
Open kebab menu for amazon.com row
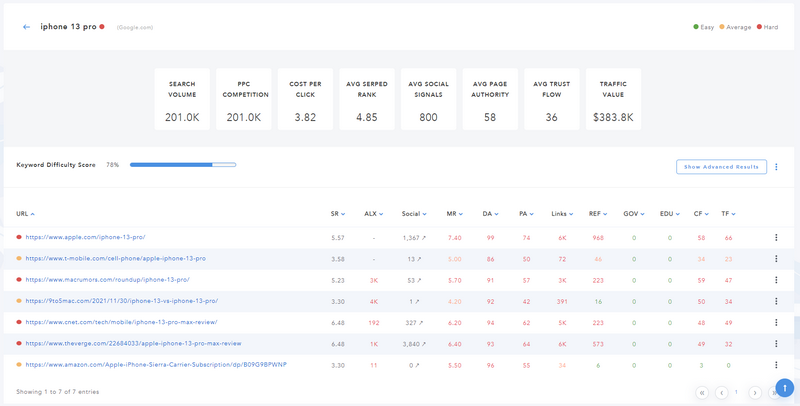click(x=776, y=365)
